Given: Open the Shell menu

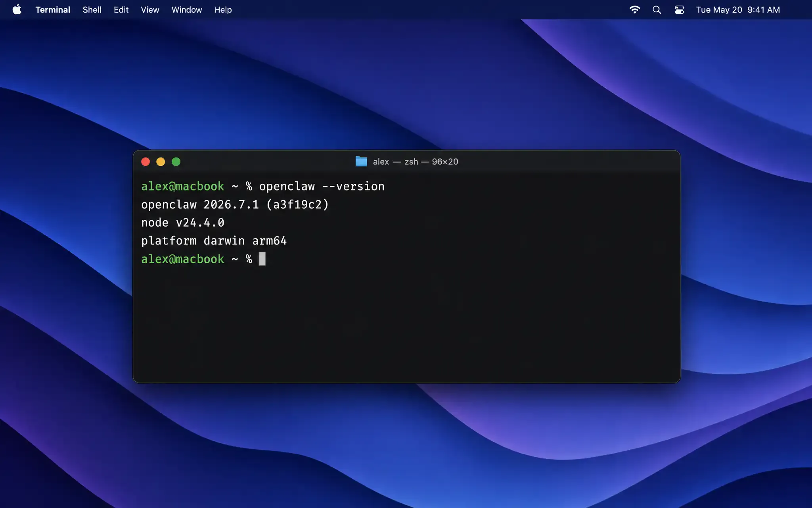Looking at the screenshot, I should [92, 10].
